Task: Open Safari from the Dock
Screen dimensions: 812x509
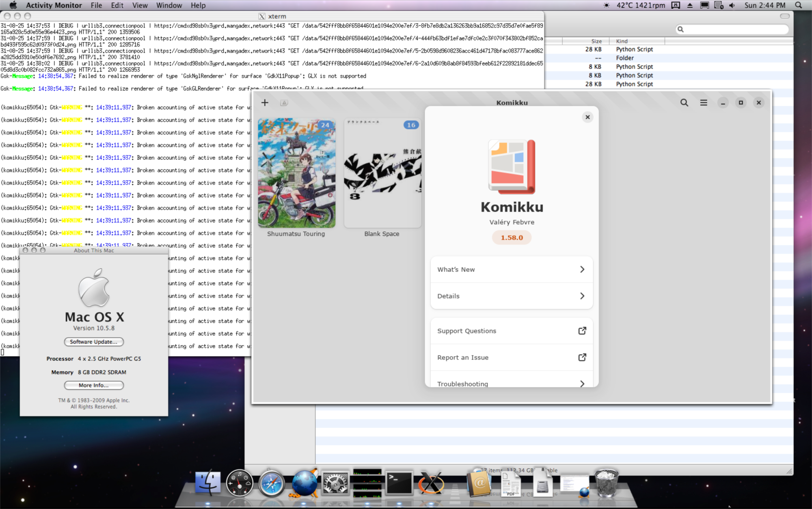Action: coord(271,483)
